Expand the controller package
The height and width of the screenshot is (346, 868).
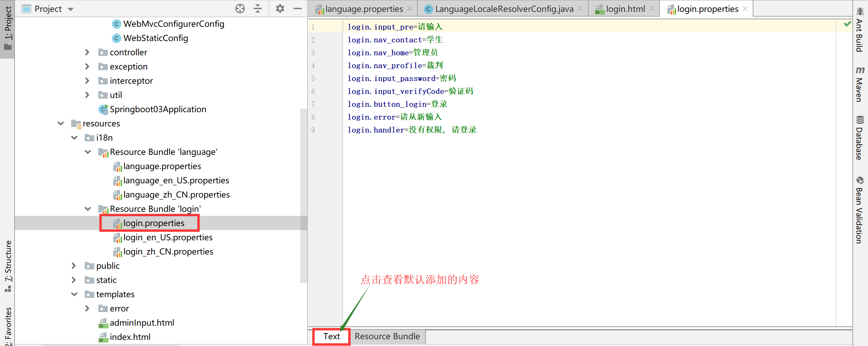(87, 52)
